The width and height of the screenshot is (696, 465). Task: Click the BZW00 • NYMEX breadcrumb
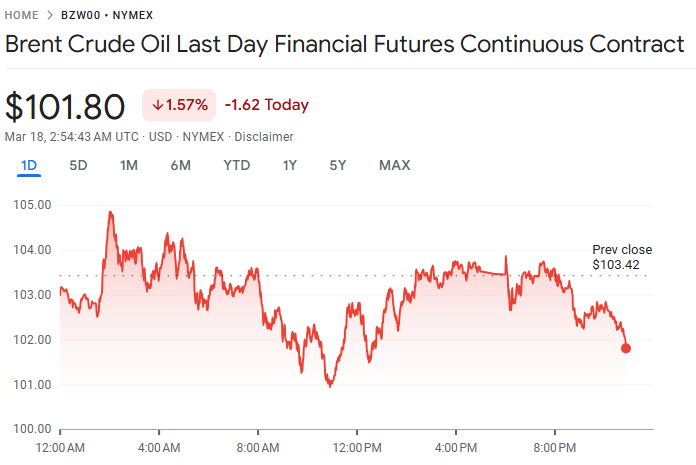pyautogui.click(x=102, y=15)
